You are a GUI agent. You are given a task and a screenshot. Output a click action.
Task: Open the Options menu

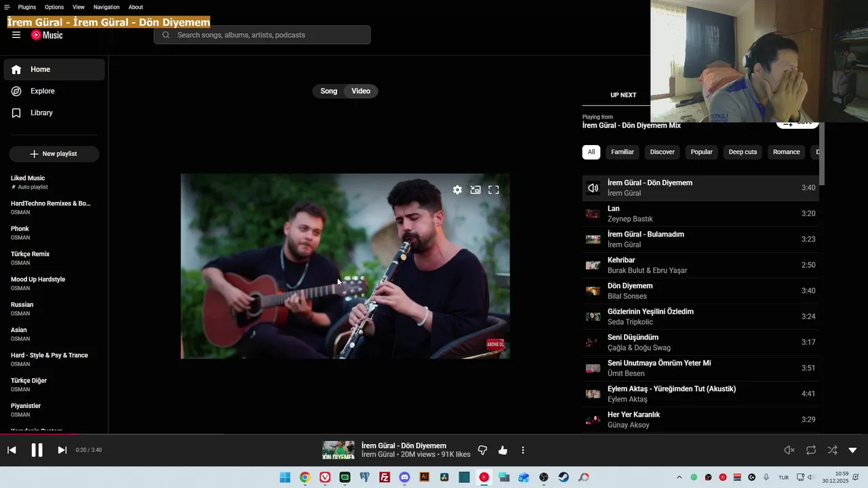pyautogui.click(x=54, y=7)
